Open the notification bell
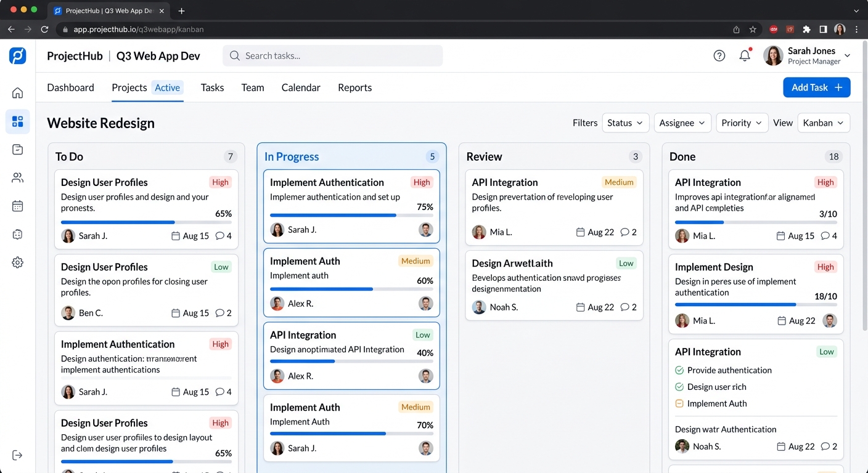868x473 pixels. (744, 55)
